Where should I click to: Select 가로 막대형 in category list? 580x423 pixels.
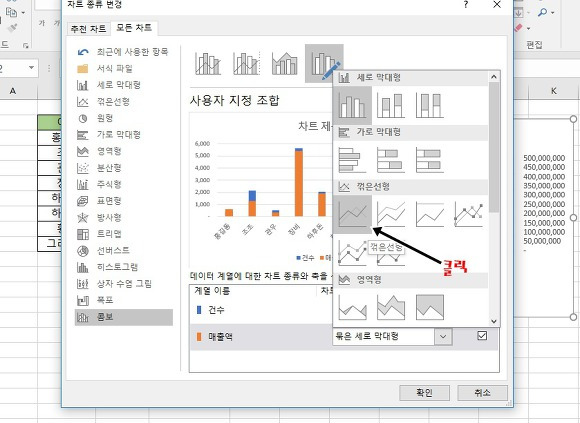click(x=124, y=135)
